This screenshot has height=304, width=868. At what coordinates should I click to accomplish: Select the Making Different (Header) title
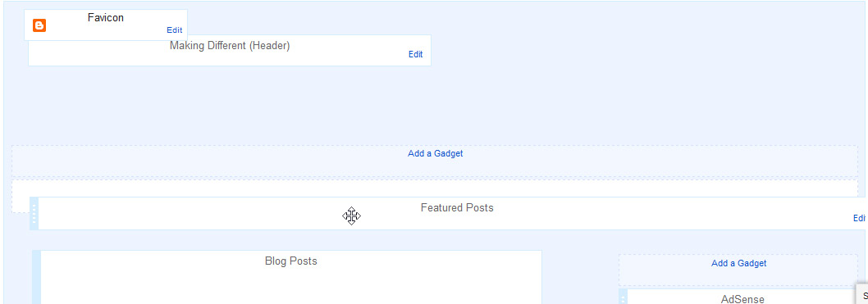tap(230, 45)
